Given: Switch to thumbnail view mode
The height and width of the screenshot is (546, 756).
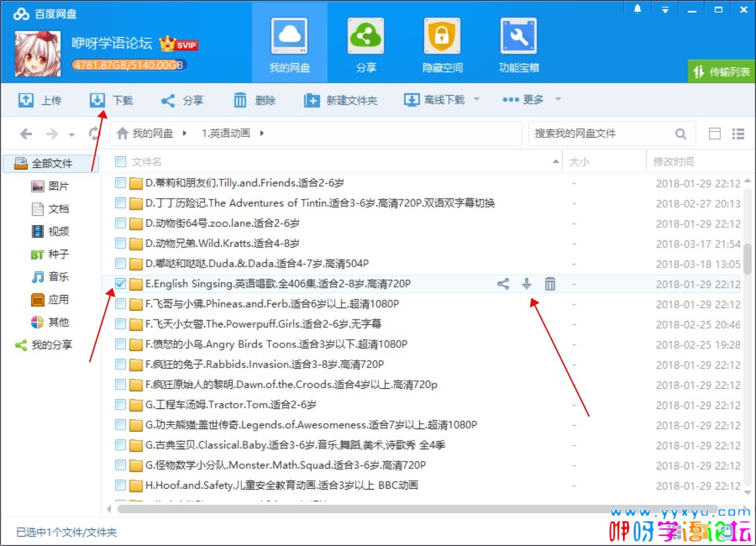Looking at the screenshot, I should tap(714, 134).
